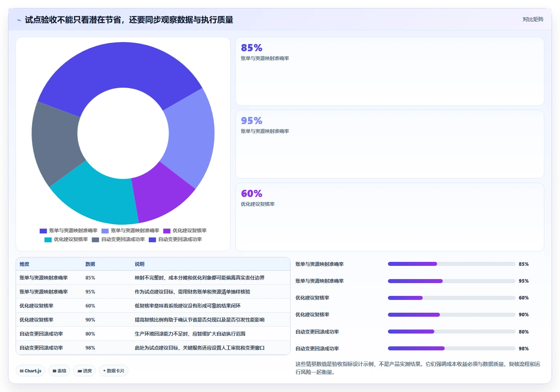Open the 95% metric card

(389, 144)
